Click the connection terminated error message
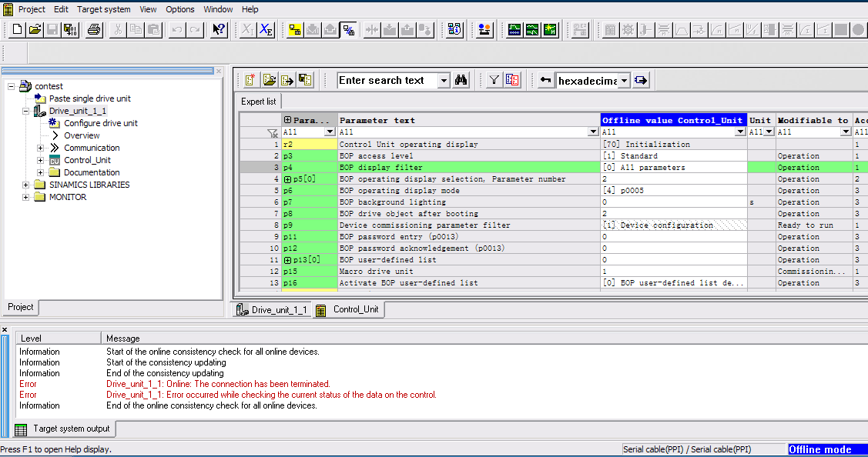The width and height of the screenshot is (868, 457). click(x=218, y=384)
